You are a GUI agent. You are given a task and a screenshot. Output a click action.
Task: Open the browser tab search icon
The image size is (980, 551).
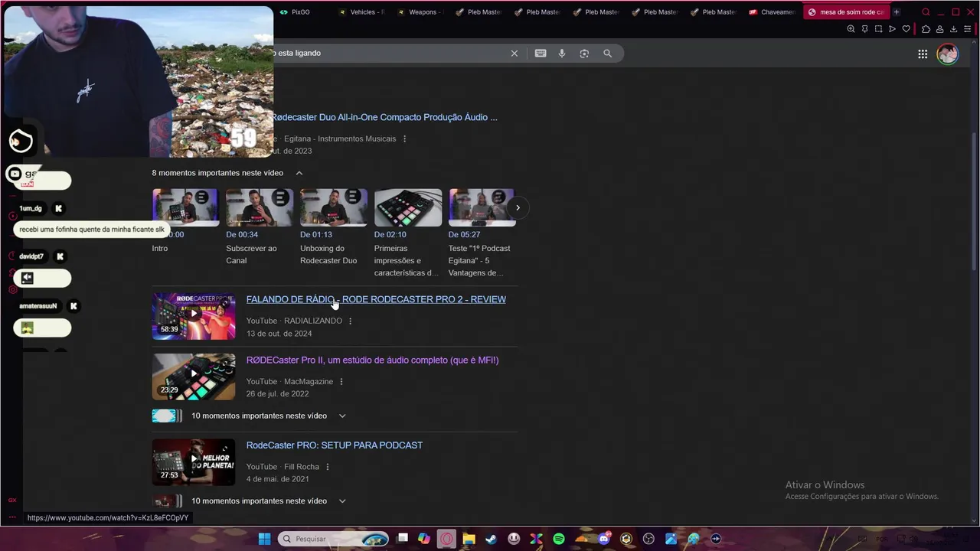click(926, 12)
